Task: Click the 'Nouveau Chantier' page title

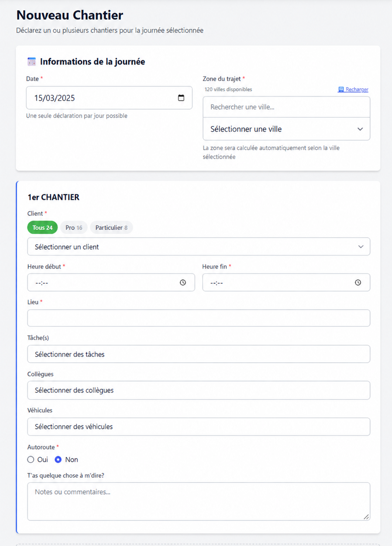Action: pyautogui.click(x=70, y=15)
